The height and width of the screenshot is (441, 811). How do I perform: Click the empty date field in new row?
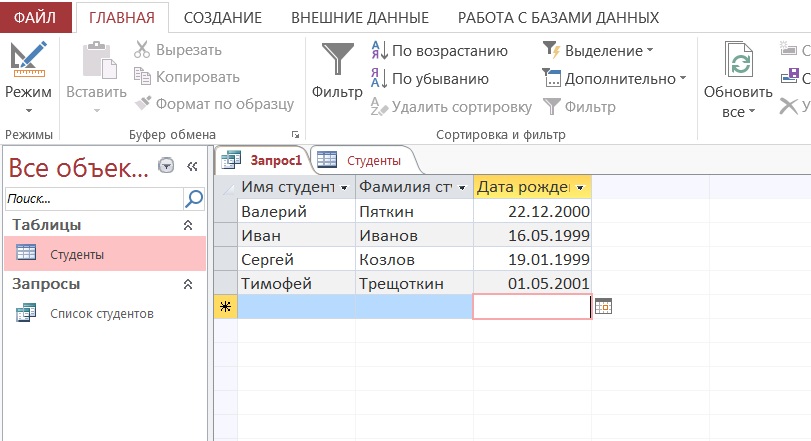(x=532, y=307)
